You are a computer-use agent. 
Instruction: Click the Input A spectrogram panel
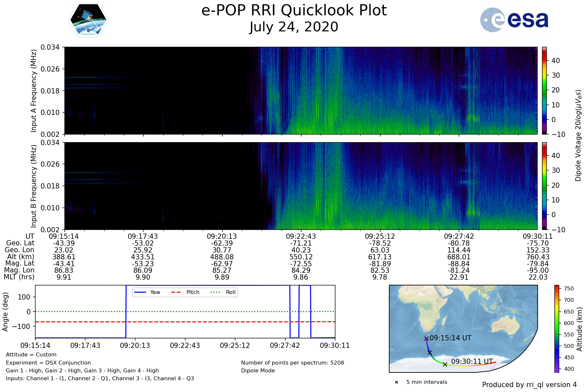(301, 90)
